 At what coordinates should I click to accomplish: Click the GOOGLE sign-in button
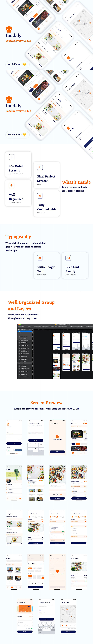(10, 450)
